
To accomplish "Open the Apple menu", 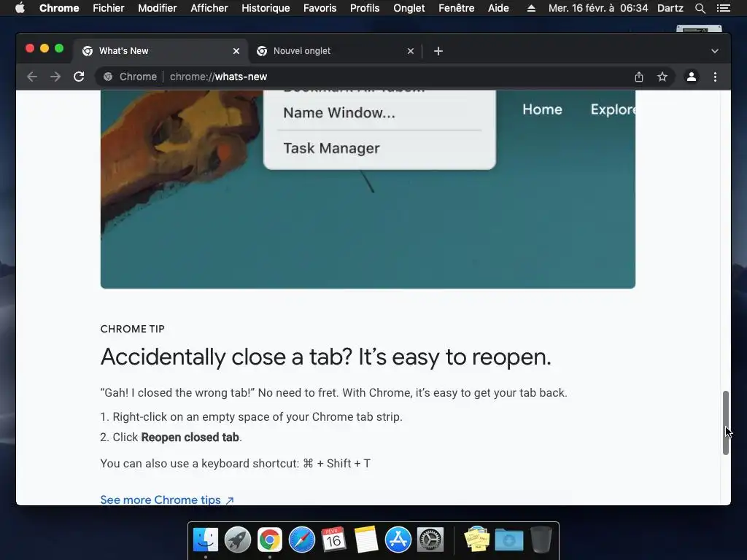I will 20,8.
